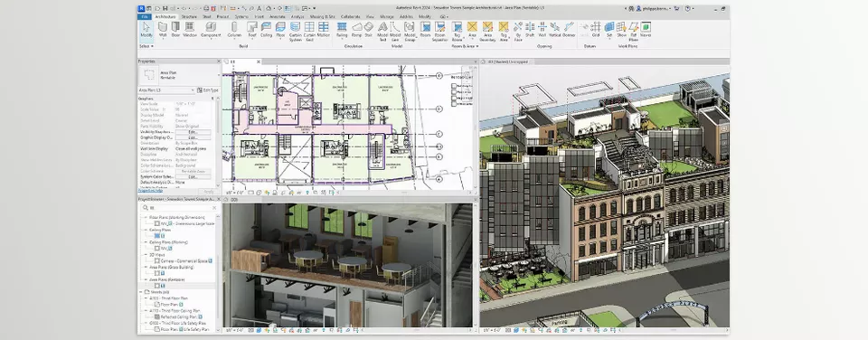Select the Dormer opening tool
The width and height of the screenshot is (868, 340).
point(569,30)
